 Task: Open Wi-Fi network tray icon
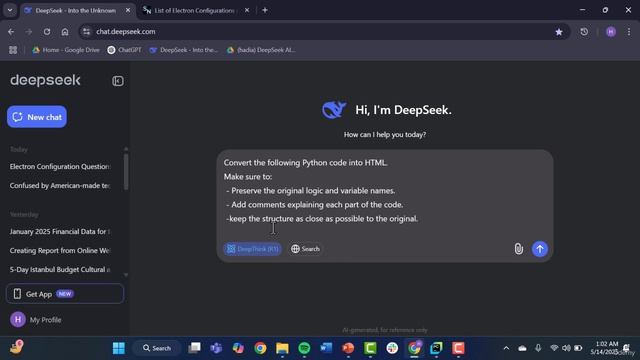(554, 348)
